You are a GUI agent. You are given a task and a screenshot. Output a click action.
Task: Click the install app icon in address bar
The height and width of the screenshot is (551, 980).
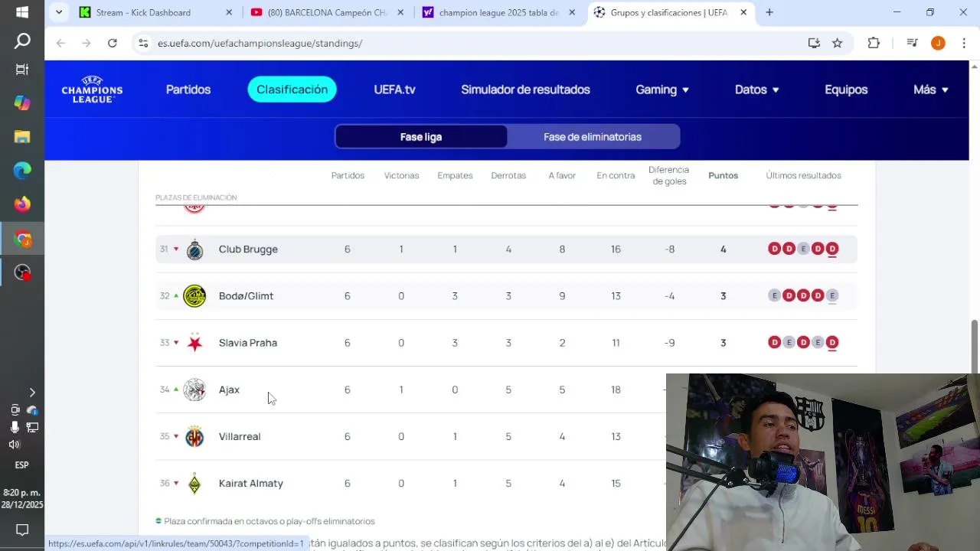814,43
